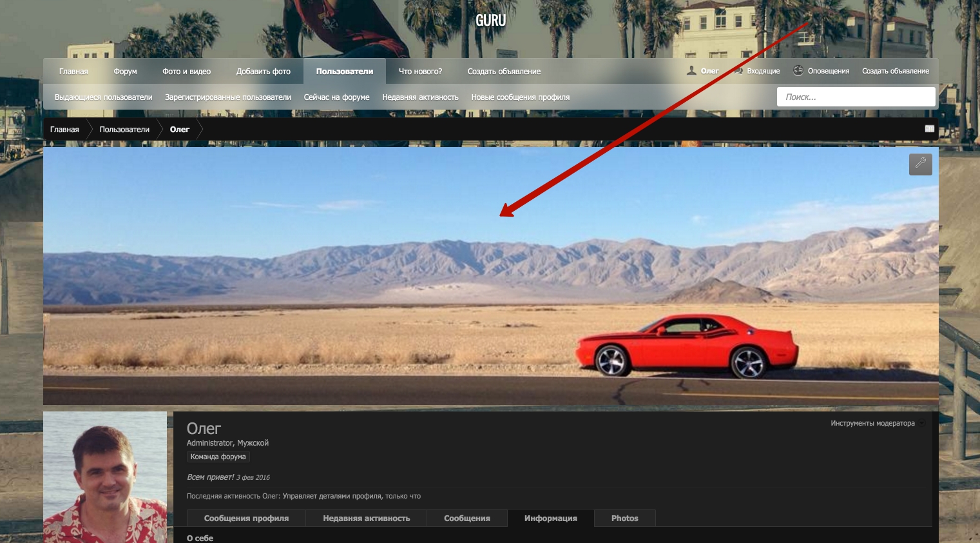Click the Добавить фото menu item

263,72
